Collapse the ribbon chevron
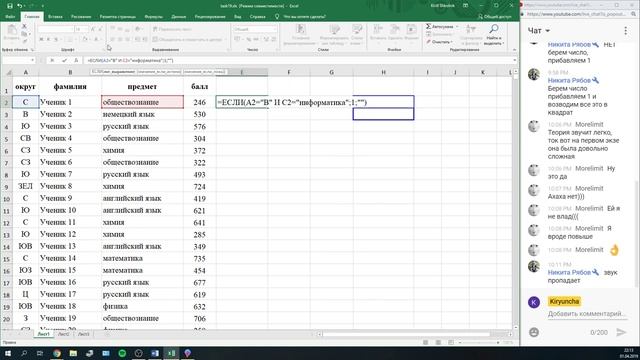Image resolution: width=640 pixels, height=360 pixels. click(514, 50)
